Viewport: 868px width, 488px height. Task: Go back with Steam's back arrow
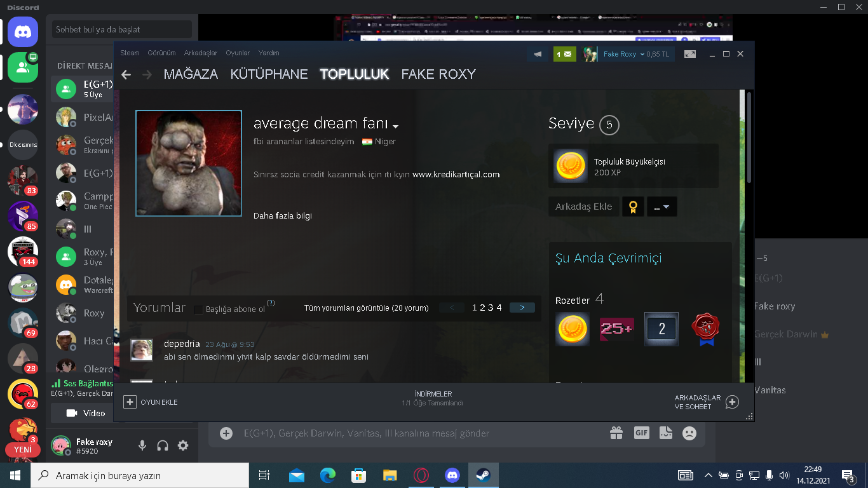126,74
